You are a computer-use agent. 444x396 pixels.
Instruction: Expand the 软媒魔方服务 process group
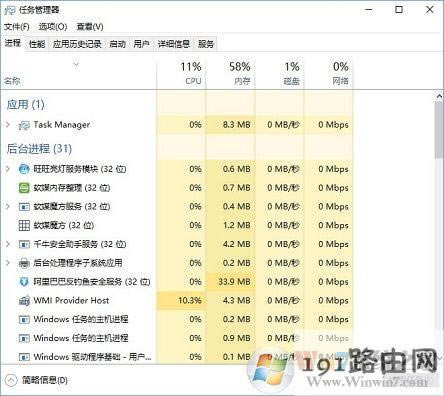point(8,207)
